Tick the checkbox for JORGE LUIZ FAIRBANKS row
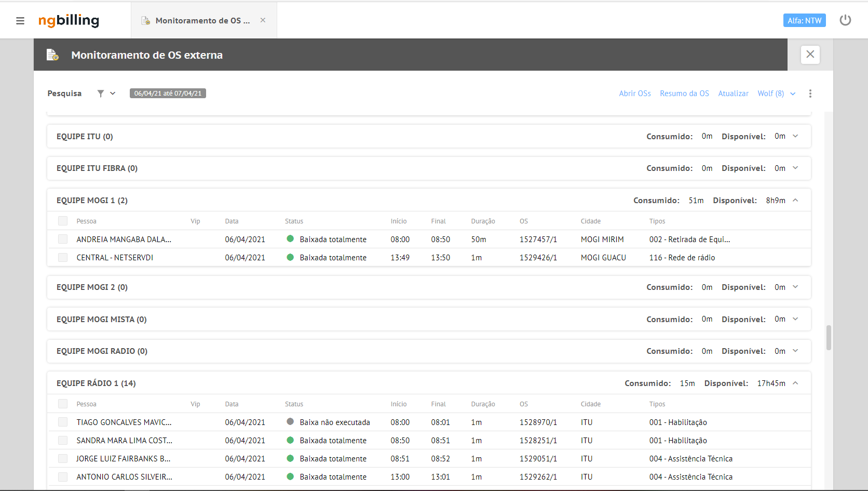 63,458
